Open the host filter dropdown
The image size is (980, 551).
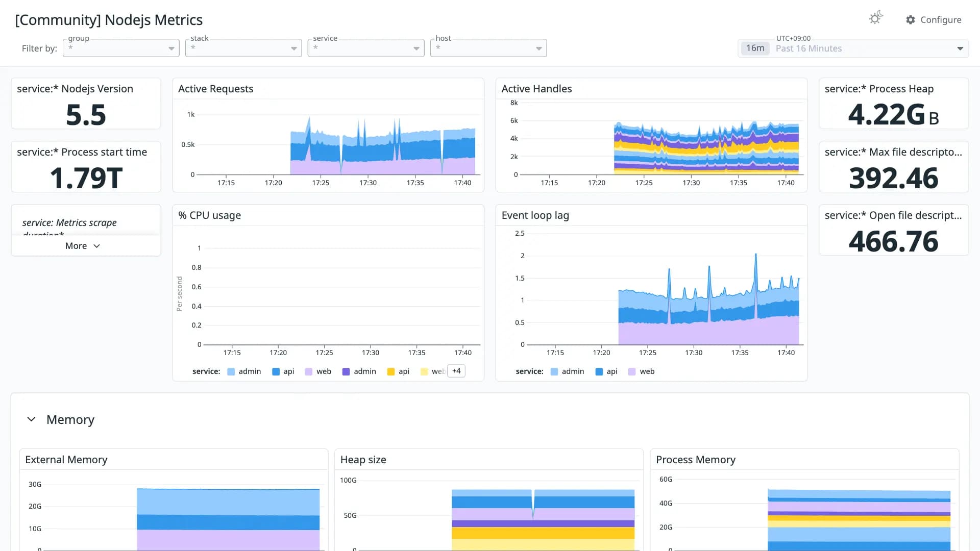(488, 48)
